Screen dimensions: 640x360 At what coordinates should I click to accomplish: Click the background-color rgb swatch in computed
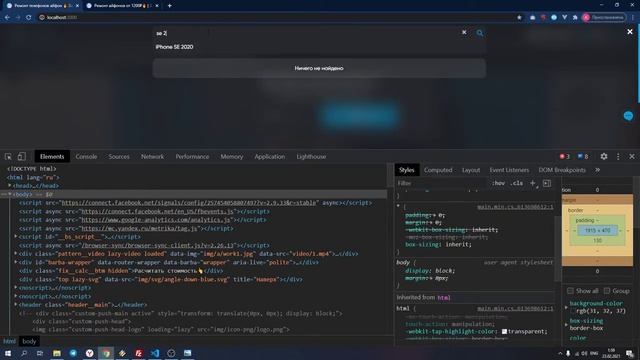click(573, 311)
